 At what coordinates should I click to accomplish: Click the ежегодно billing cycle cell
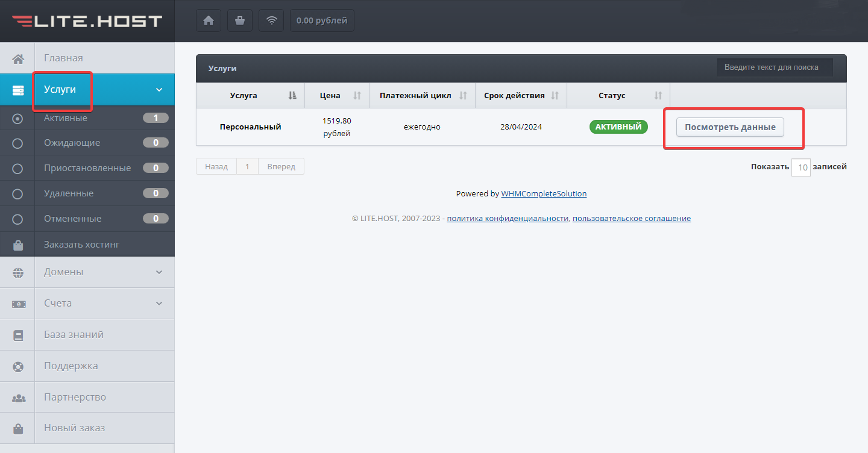coord(422,127)
